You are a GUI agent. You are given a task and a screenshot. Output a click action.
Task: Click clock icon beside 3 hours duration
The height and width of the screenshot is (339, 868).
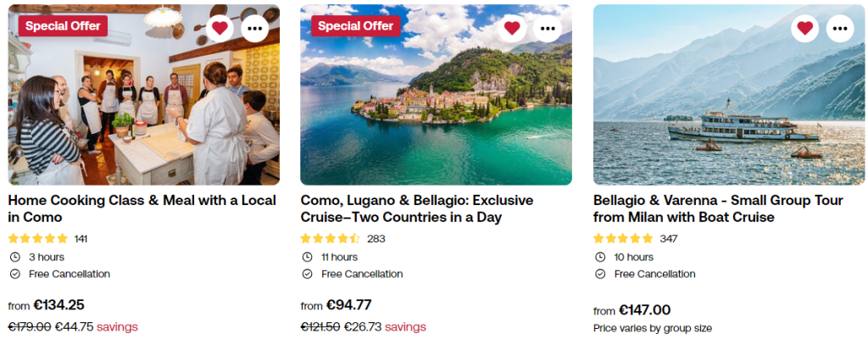[x=14, y=257]
